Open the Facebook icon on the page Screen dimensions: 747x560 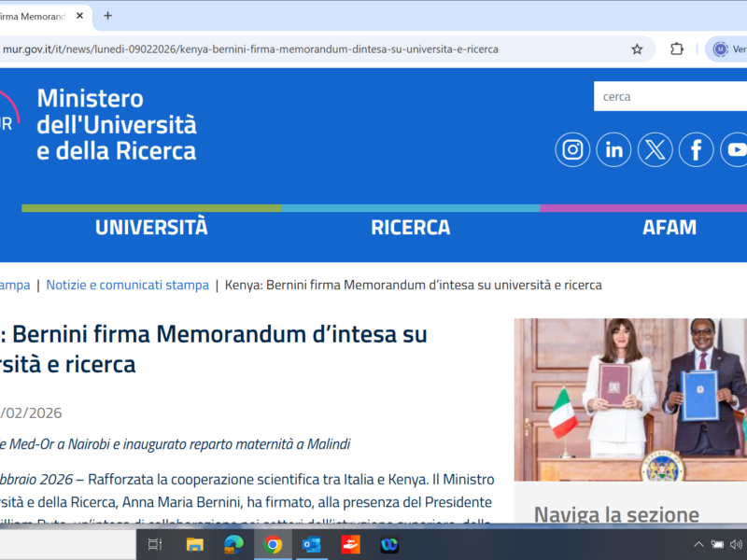click(696, 149)
